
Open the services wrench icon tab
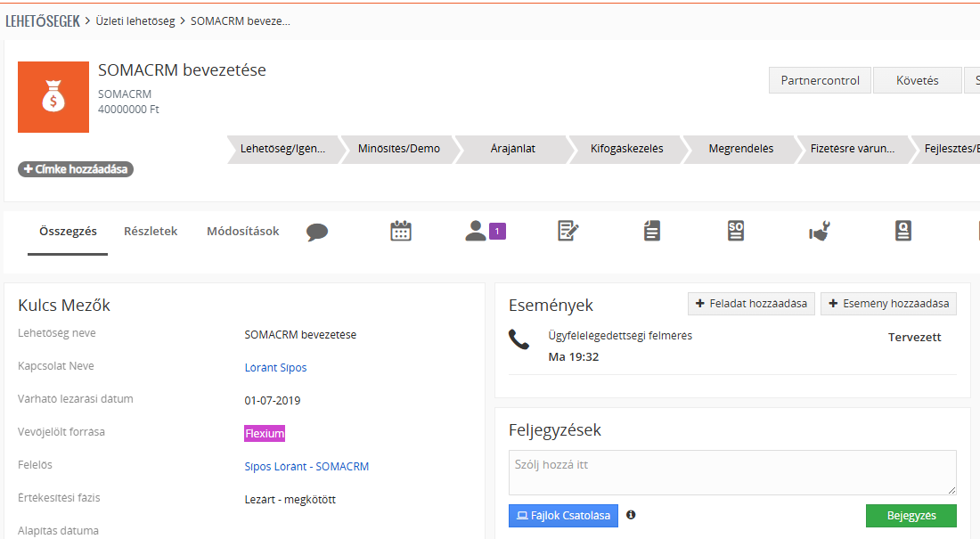click(819, 232)
